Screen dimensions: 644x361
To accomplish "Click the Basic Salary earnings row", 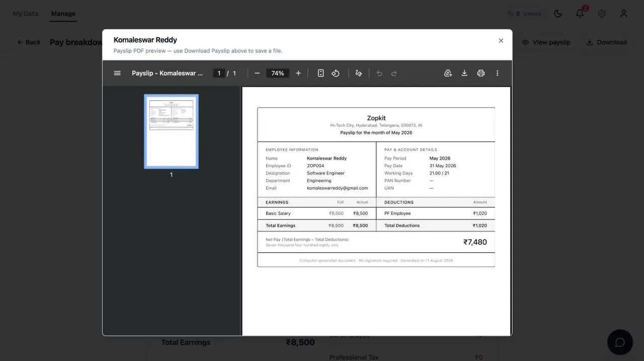I will tap(317, 213).
